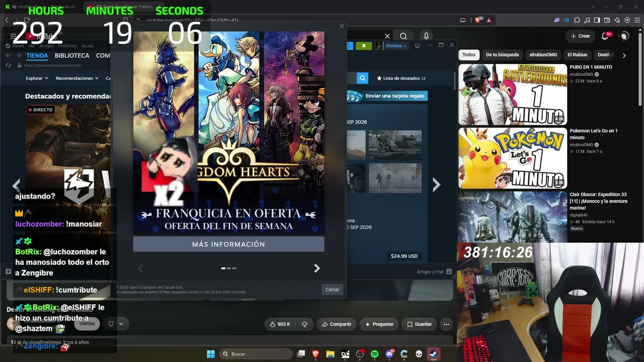Click the YouTube search magnifier icon
Image resolution: width=644 pixels, height=362 pixels.
pos(404,36)
